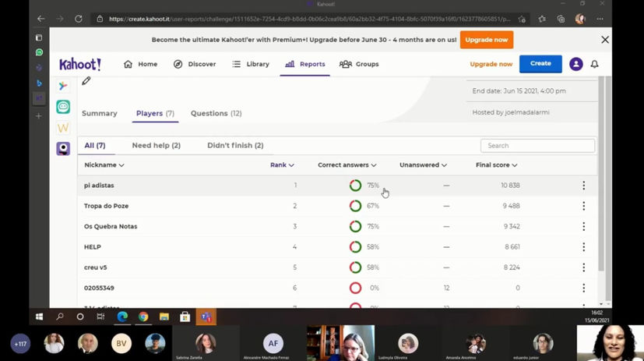
Task: Open the browser settings ellipsis menu
Action: (600, 19)
